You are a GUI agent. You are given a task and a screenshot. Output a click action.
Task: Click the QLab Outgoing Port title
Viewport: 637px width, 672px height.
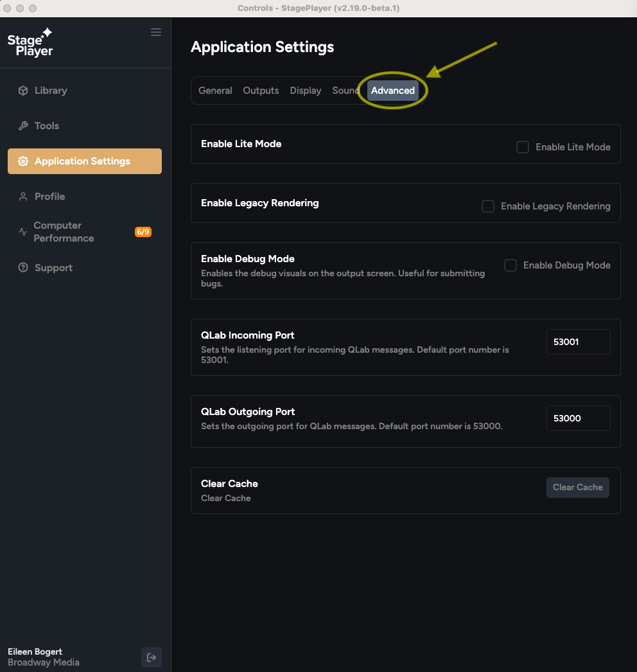[x=248, y=411]
